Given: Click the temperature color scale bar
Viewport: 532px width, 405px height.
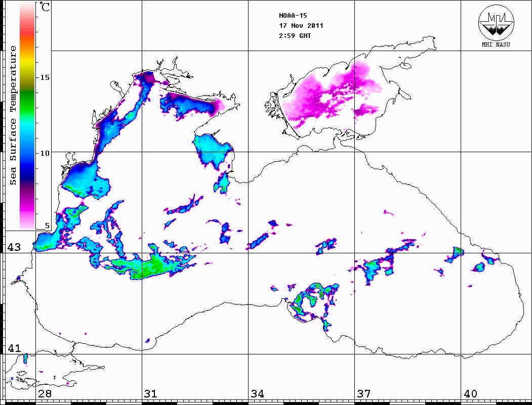Looking at the screenshot, I should [27, 116].
